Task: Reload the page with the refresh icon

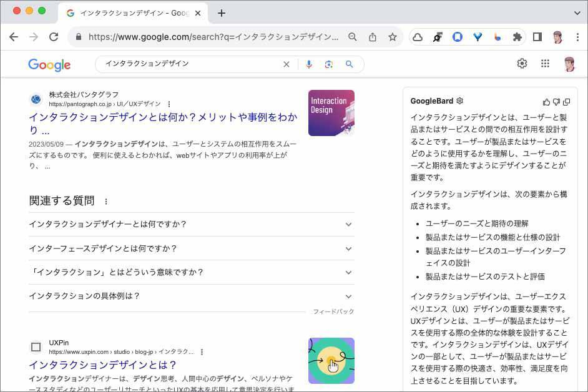Action: tap(54, 37)
